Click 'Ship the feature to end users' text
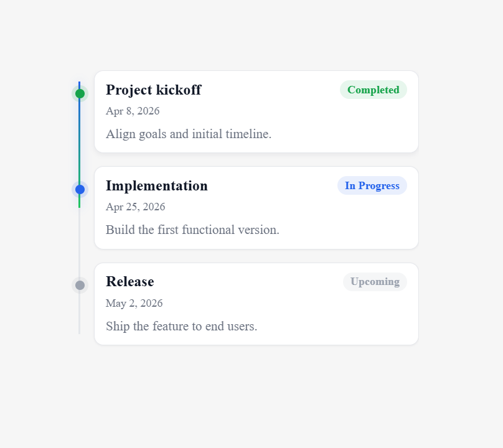The height and width of the screenshot is (448, 503). pyautogui.click(x=182, y=326)
